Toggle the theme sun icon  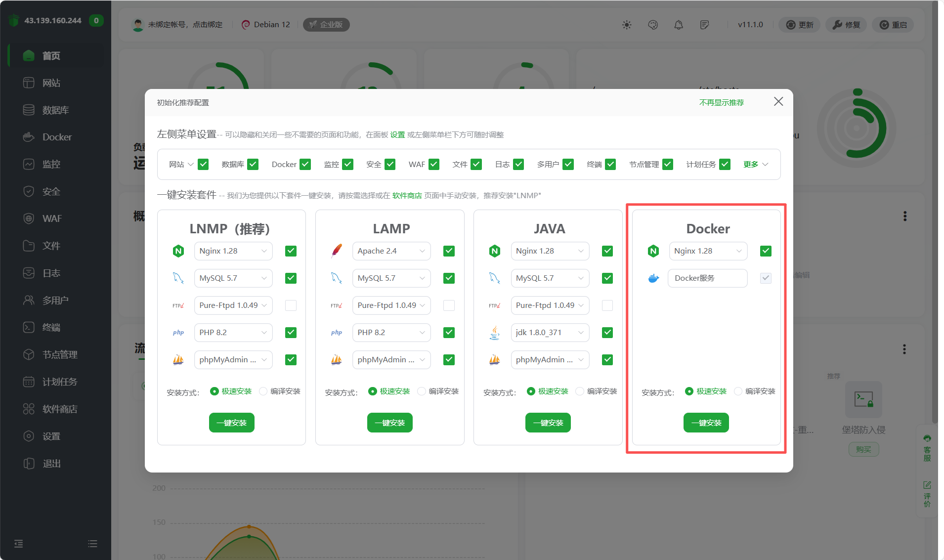(x=627, y=25)
